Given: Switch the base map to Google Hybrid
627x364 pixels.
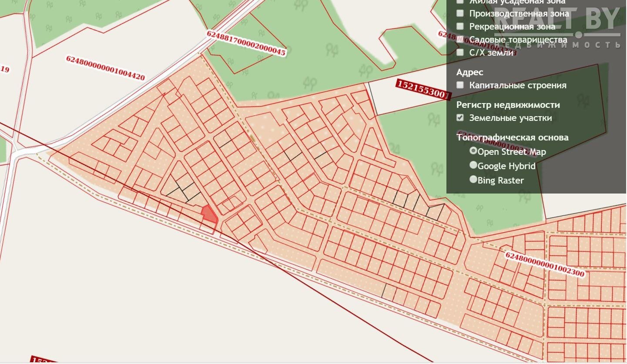Looking at the screenshot, I should (473, 165).
